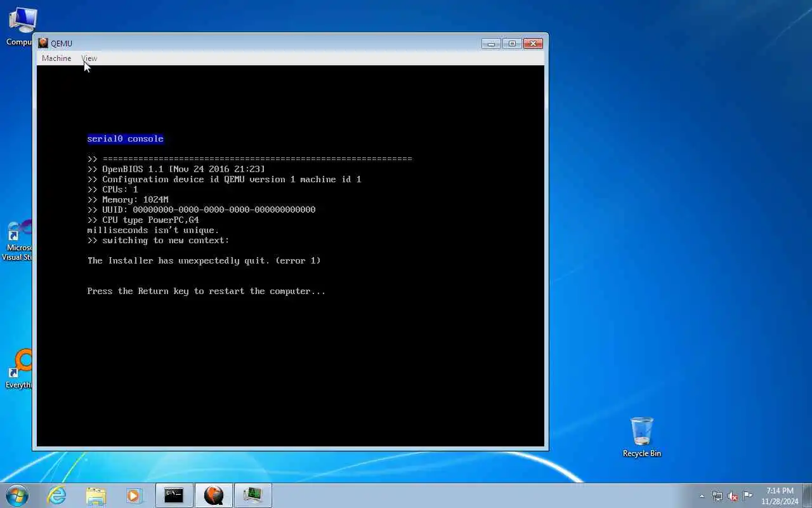Open the Windows Start menu
This screenshot has width=812, height=508.
(x=17, y=495)
